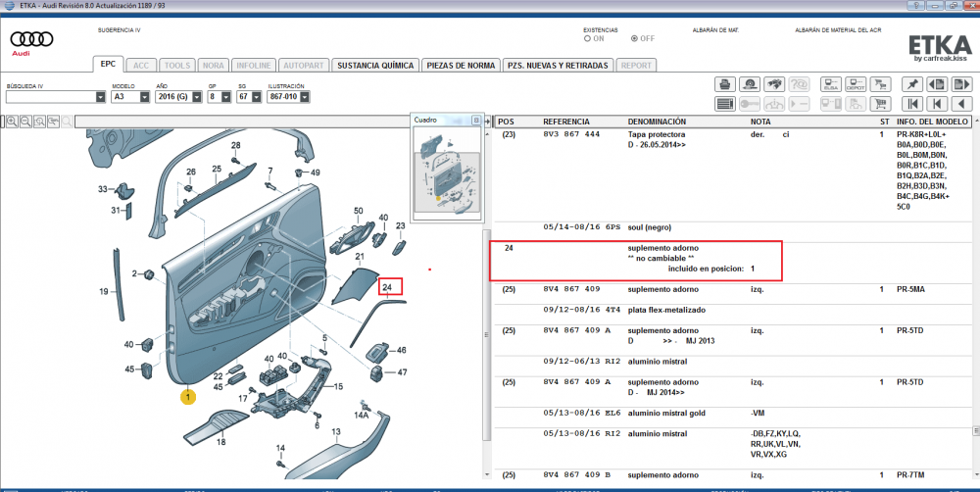980x492 pixels.
Task: Click the fourth magnifier zoom reset icon
Action: click(53, 122)
